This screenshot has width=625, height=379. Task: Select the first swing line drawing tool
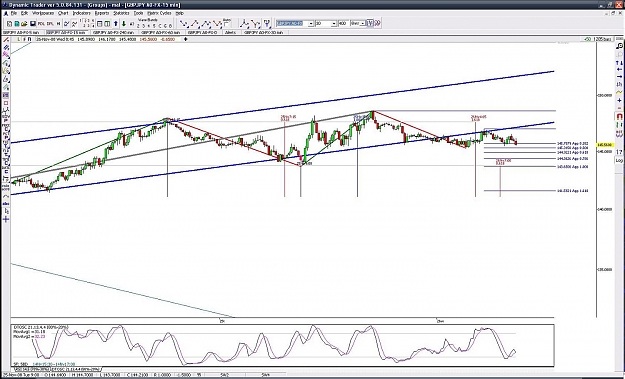point(184,24)
